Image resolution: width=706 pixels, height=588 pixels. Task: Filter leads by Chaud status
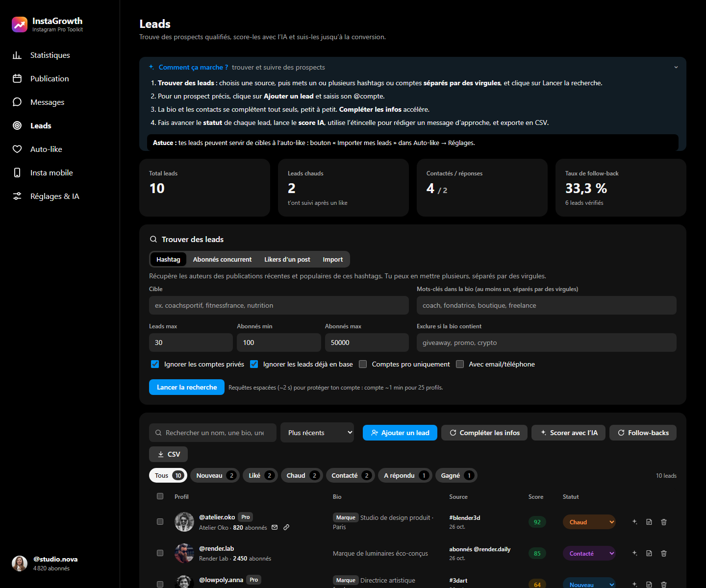(x=302, y=475)
